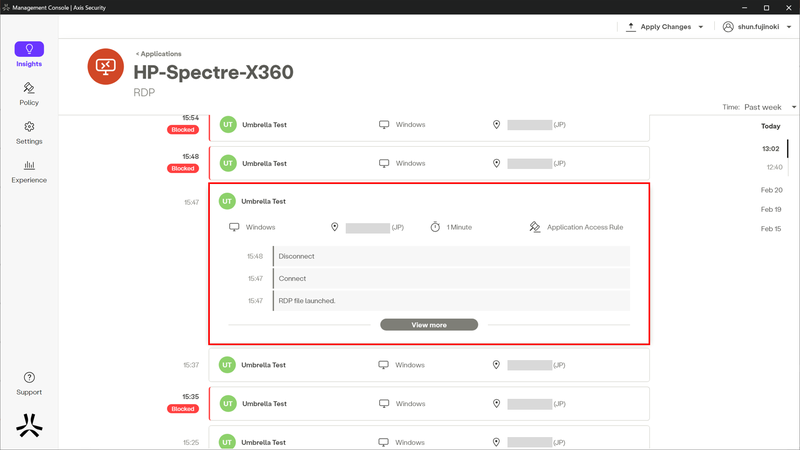Click the monitor icon in the expanded 15:47 entry
800x450 pixels.
(x=234, y=227)
